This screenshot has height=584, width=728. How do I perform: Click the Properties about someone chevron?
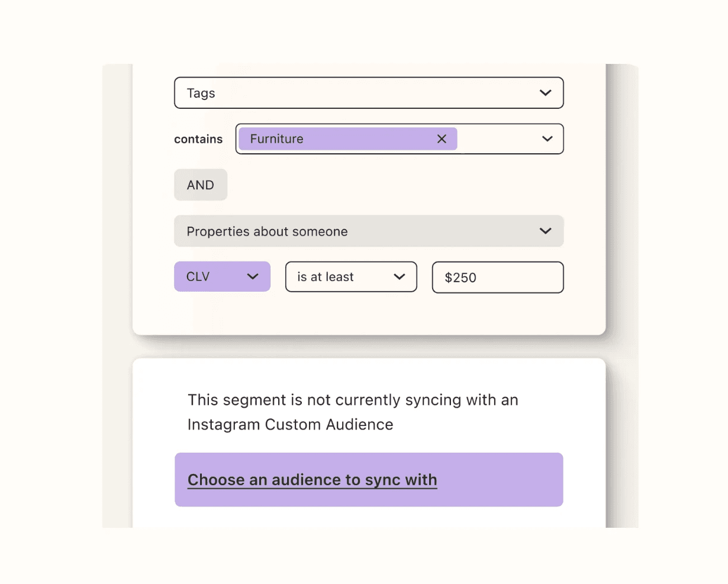pyautogui.click(x=545, y=231)
